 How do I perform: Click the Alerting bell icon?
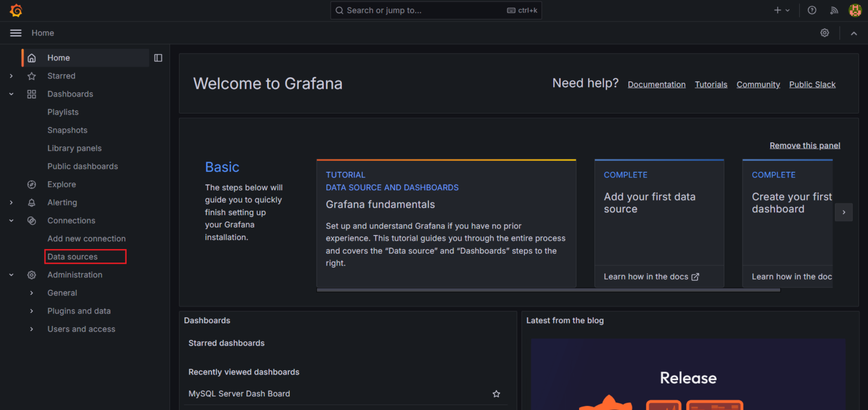pyautogui.click(x=32, y=202)
